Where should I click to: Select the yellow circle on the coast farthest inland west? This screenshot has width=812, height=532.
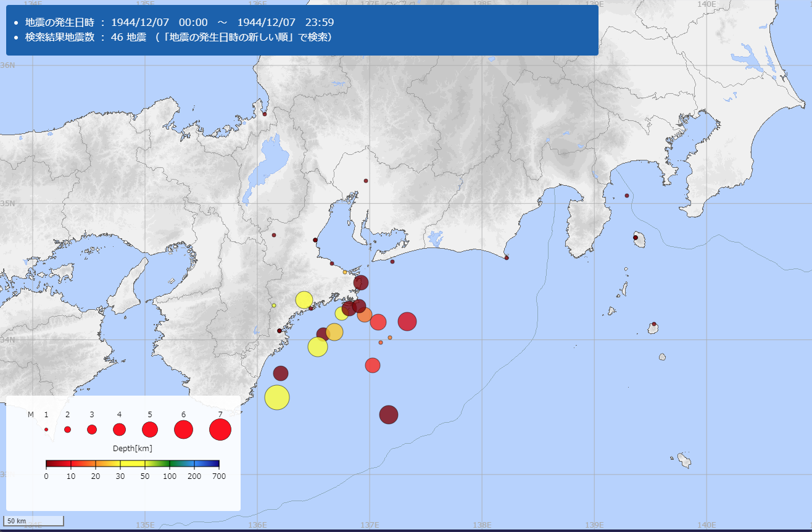coord(304,300)
